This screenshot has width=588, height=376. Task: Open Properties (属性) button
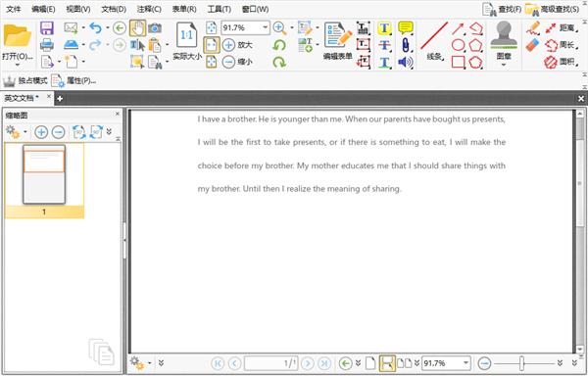point(73,80)
